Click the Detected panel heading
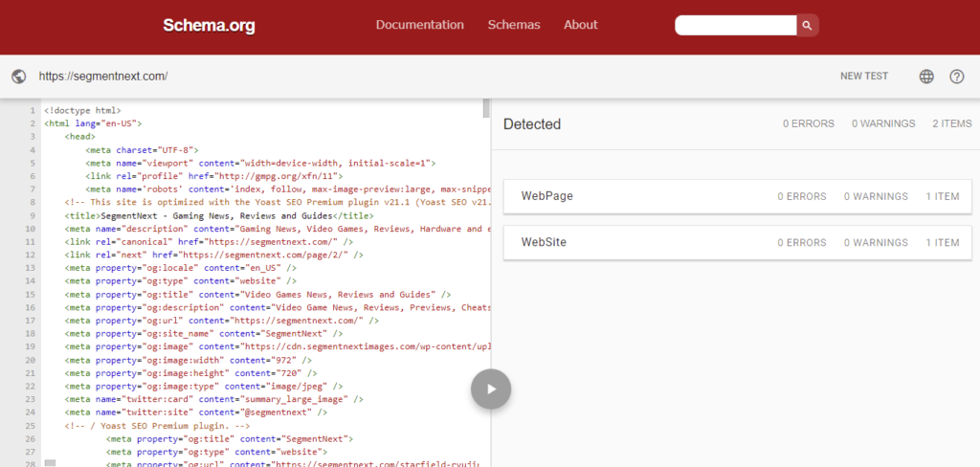The height and width of the screenshot is (467, 980). [x=532, y=124]
